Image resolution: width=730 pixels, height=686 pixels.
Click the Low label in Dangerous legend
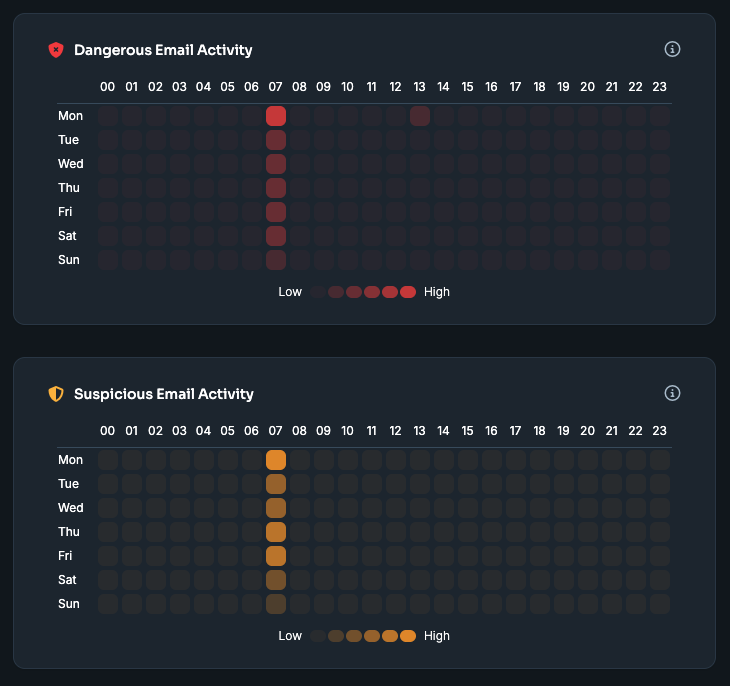(290, 292)
